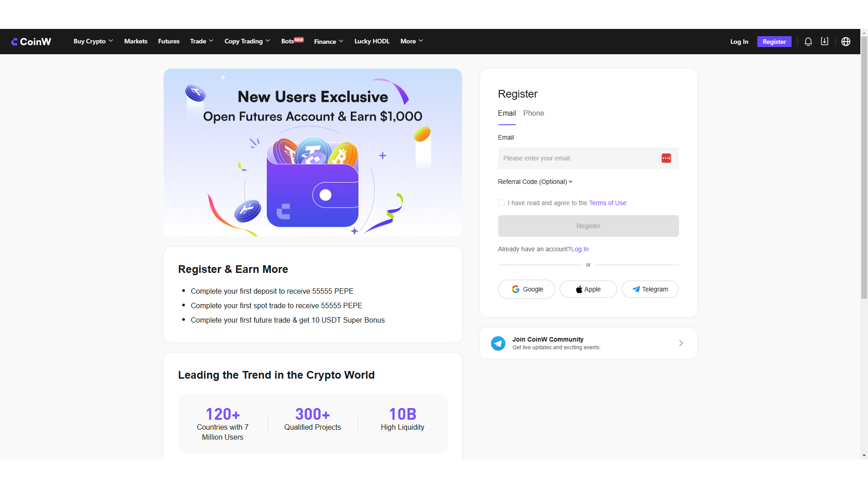The width and height of the screenshot is (868, 488).
Task: Sign up with Telegram
Action: (650, 289)
